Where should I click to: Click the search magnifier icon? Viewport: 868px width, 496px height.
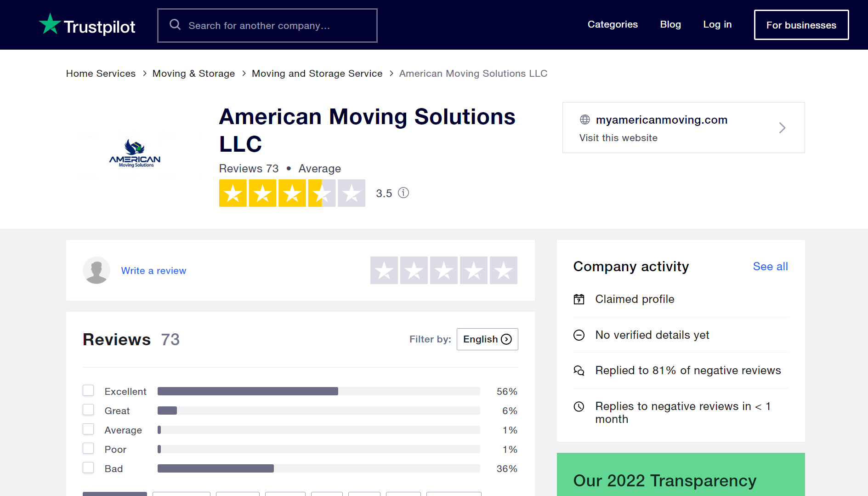click(x=175, y=25)
